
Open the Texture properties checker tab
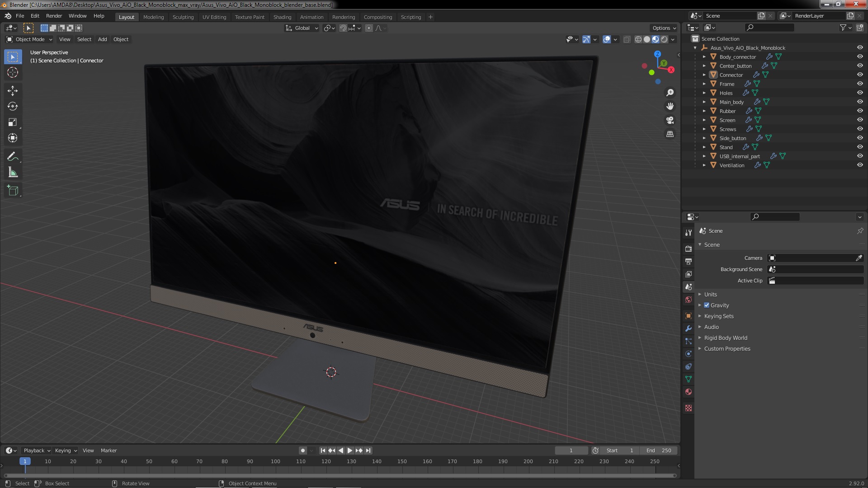click(x=689, y=408)
